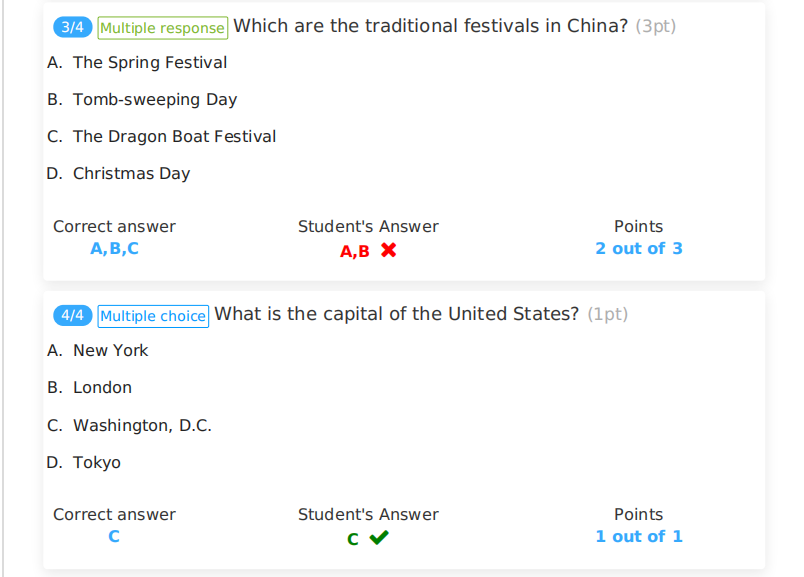The height and width of the screenshot is (577, 804).
Task: Click the question about the United States capital
Action: [x=396, y=314]
